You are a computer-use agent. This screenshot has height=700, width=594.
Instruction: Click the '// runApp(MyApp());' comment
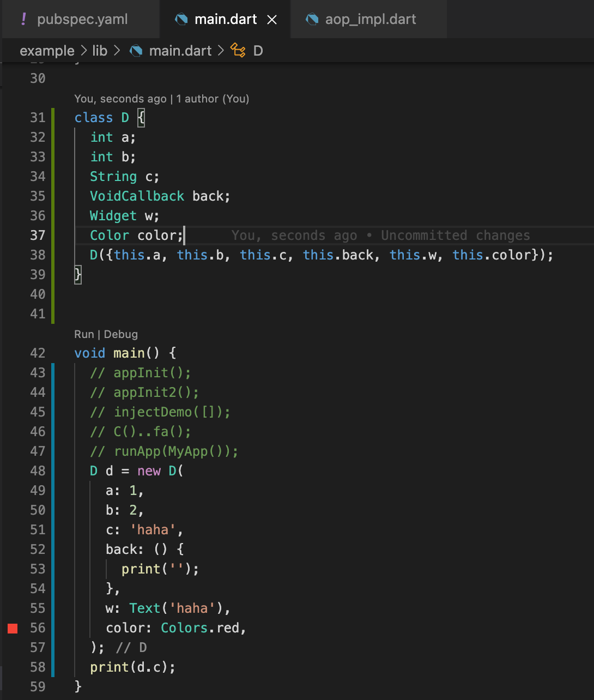pyautogui.click(x=164, y=451)
